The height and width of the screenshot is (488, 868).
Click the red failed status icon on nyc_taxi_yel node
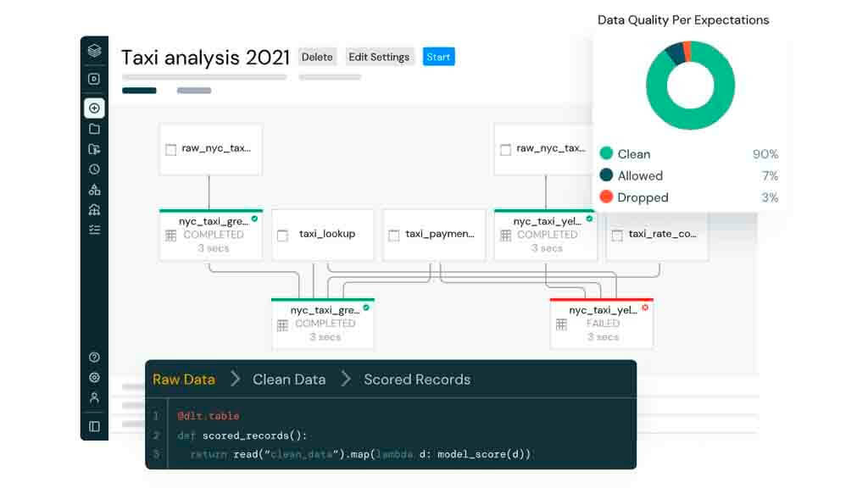click(645, 308)
